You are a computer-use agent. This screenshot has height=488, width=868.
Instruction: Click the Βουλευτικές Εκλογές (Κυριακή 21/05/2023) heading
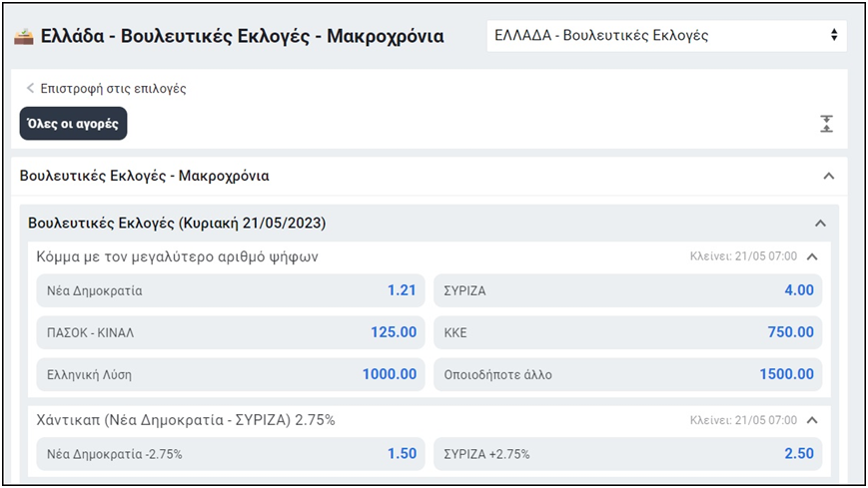[177, 223]
